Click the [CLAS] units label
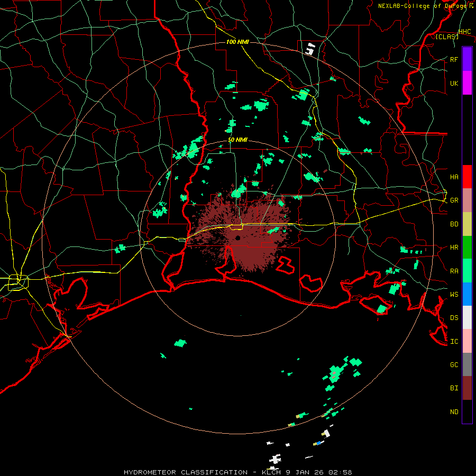 (x=447, y=36)
